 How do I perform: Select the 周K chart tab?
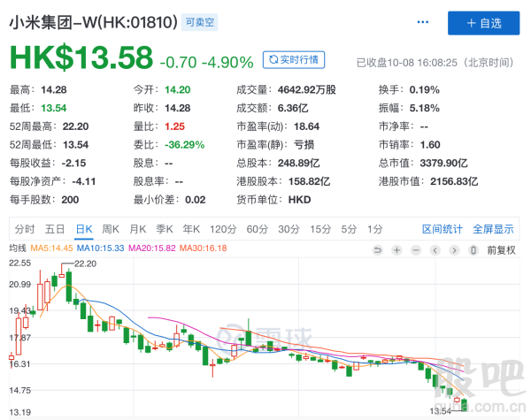[111, 229]
